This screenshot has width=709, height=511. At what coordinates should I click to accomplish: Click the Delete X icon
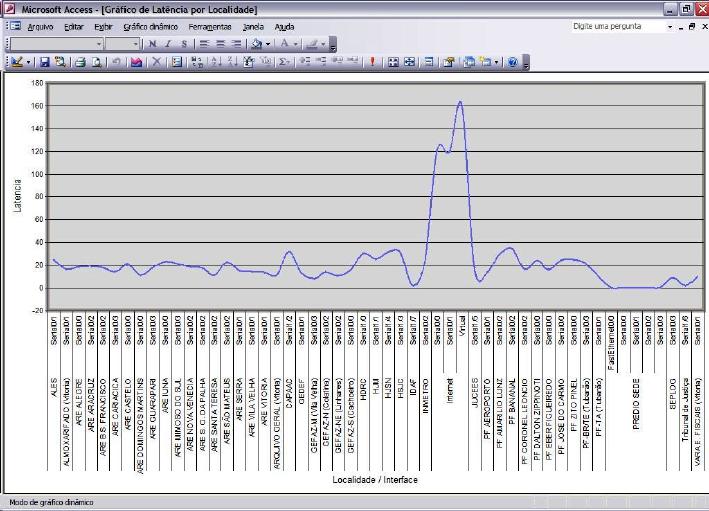156,62
